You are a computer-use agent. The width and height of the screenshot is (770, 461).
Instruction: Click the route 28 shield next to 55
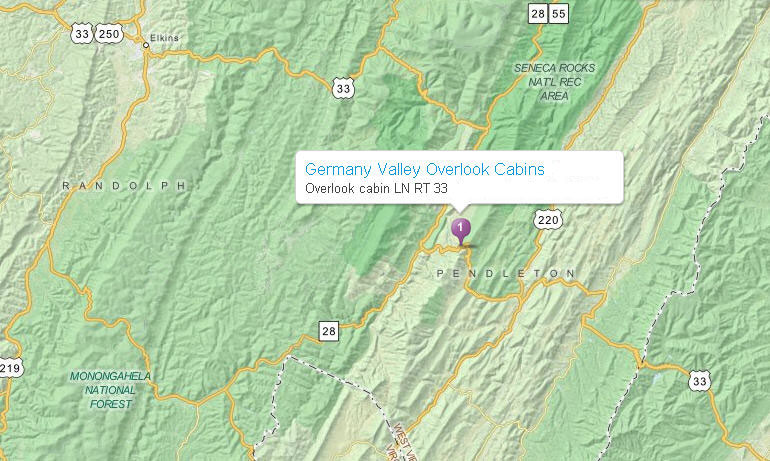(538, 14)
